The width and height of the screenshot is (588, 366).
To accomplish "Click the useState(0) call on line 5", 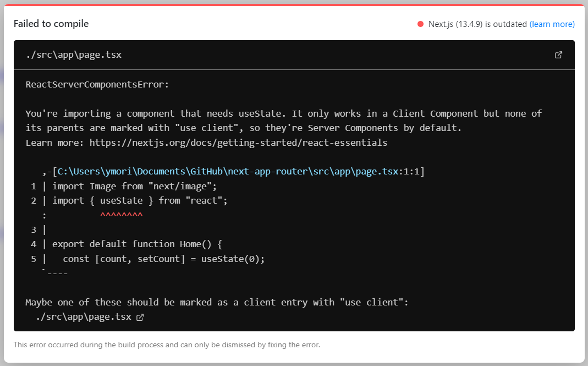I will 234,259.
